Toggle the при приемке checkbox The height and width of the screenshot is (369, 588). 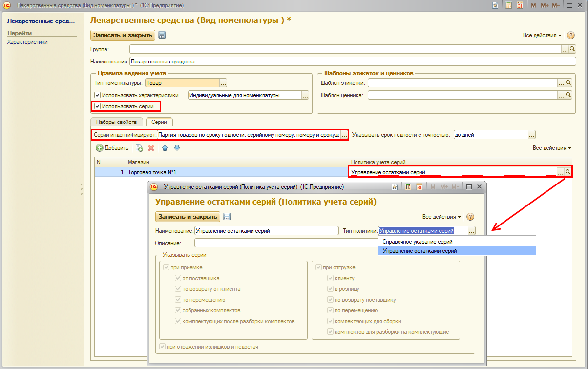167,267
